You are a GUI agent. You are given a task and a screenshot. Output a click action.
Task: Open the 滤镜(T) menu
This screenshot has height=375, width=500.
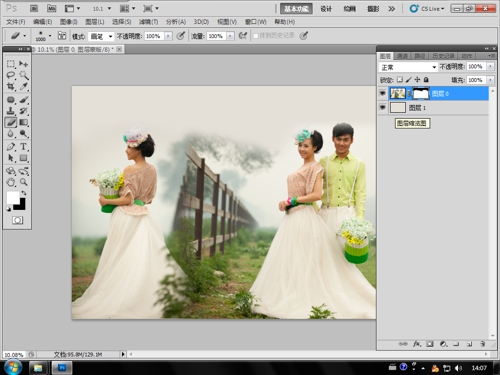148,22
